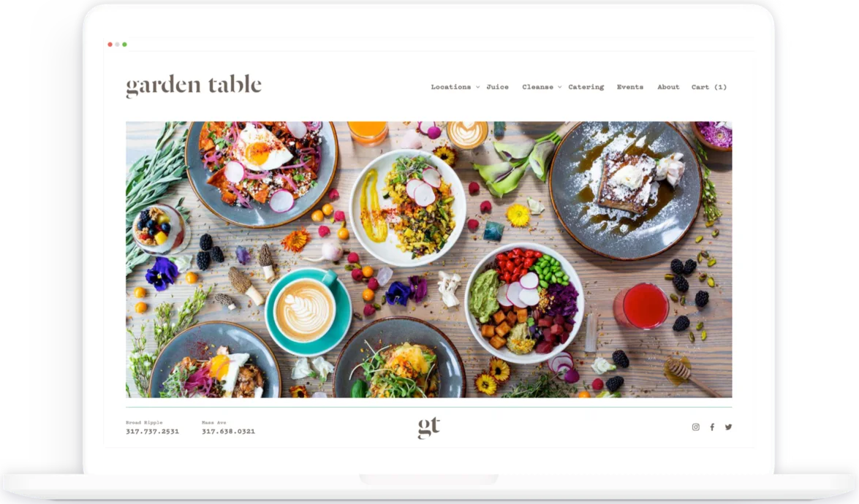Open the Locations menu item
859x504 pixels.
pyautogui.click(x=451, y=87)
